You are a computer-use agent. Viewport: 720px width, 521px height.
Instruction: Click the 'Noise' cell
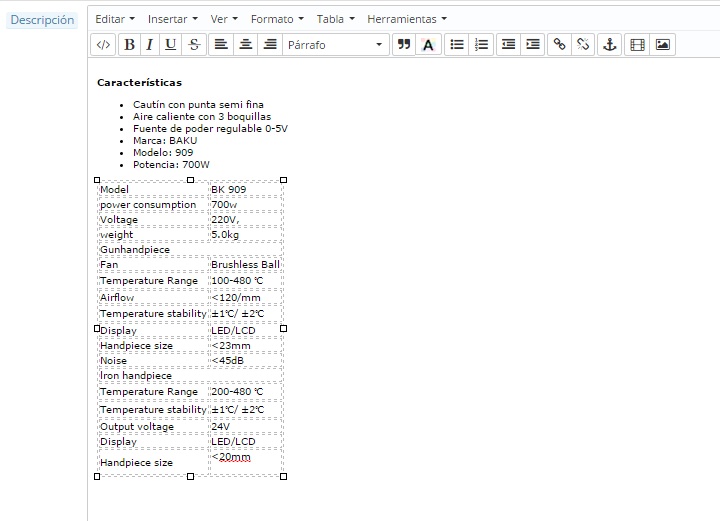pyautogui.click(x=153, y=361)
